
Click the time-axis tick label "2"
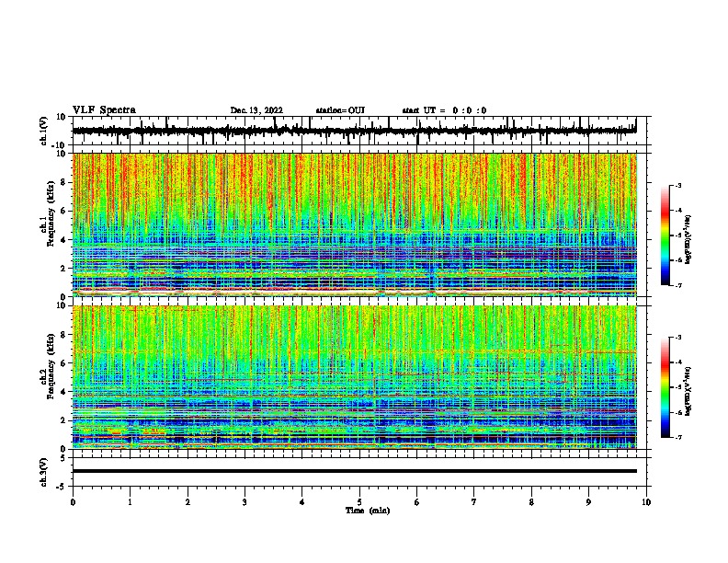coord(188,502)
